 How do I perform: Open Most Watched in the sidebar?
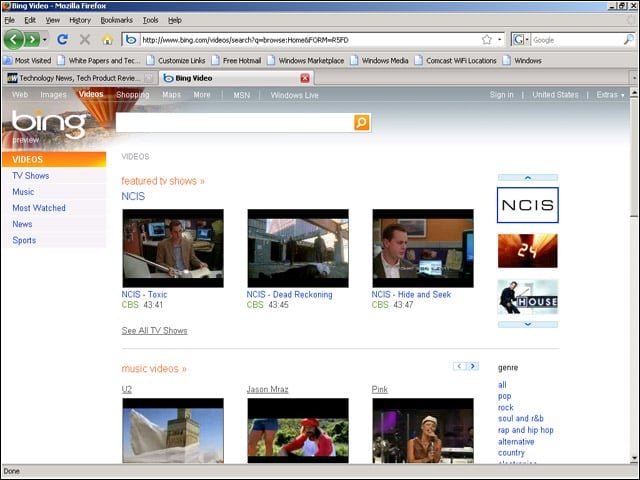click(39, 208)
